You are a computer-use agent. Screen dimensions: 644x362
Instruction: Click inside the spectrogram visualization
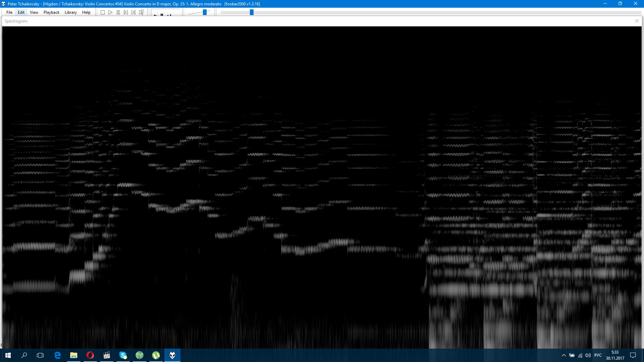coord(322,187)
